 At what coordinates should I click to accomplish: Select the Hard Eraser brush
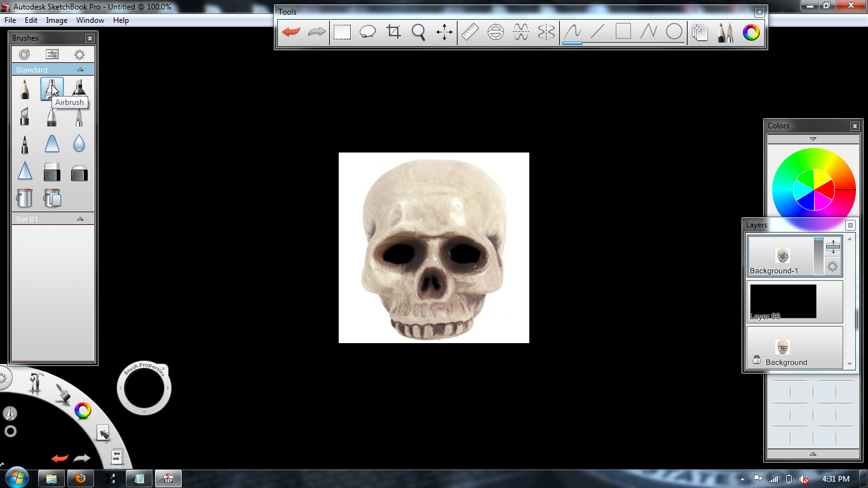coord(52,172)
